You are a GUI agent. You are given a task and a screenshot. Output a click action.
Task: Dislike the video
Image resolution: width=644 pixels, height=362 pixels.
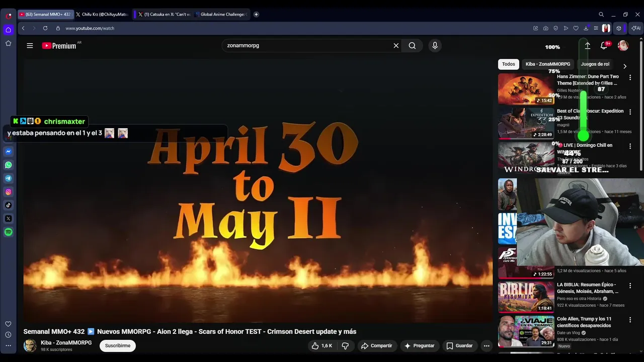coord(346,346)
